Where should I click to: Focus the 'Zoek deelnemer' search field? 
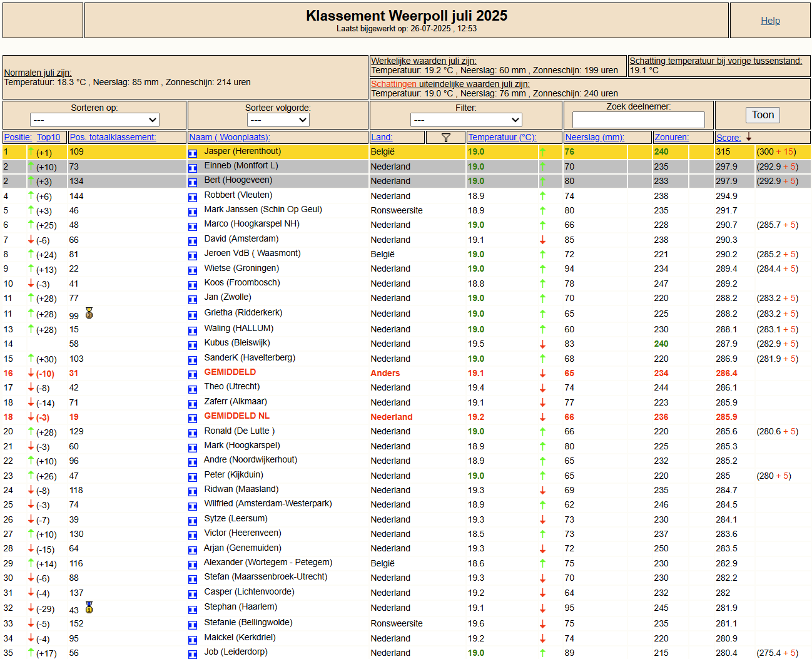pyautogui.click(x=638, y=120)
